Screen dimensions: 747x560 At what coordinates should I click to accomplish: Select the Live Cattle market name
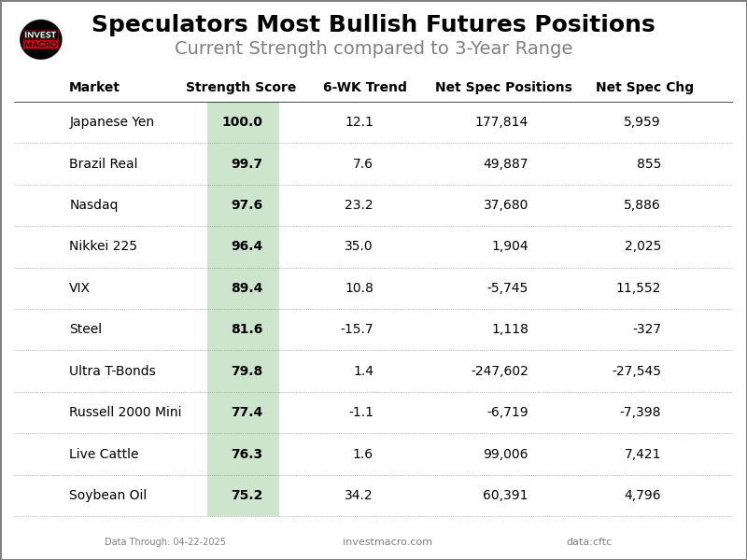(x=104, y=455)
